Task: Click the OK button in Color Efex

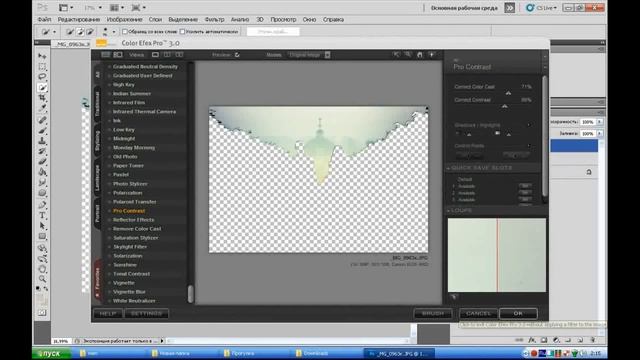Action: (x=518, y=313)
